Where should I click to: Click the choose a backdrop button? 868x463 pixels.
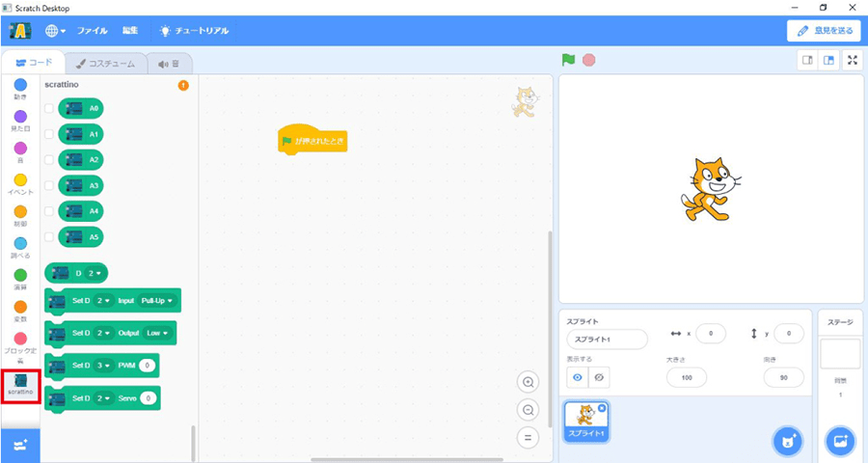(x=840, y=442)
